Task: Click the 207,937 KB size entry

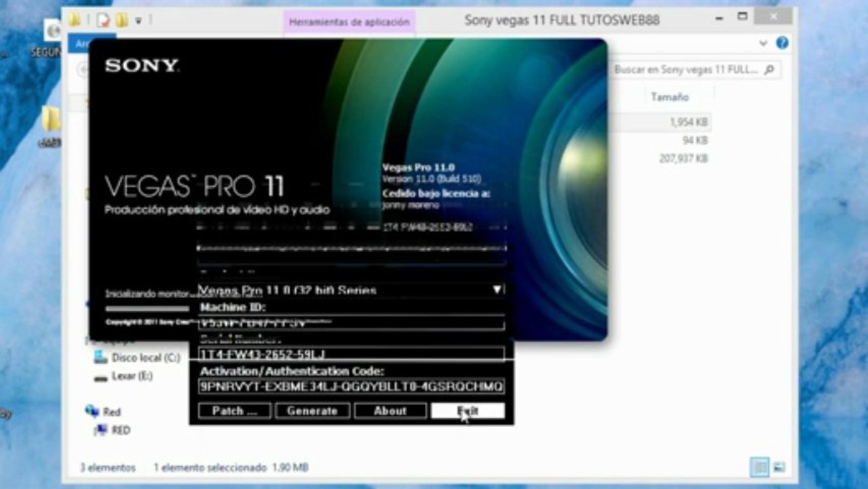Action: pos(683,158)
